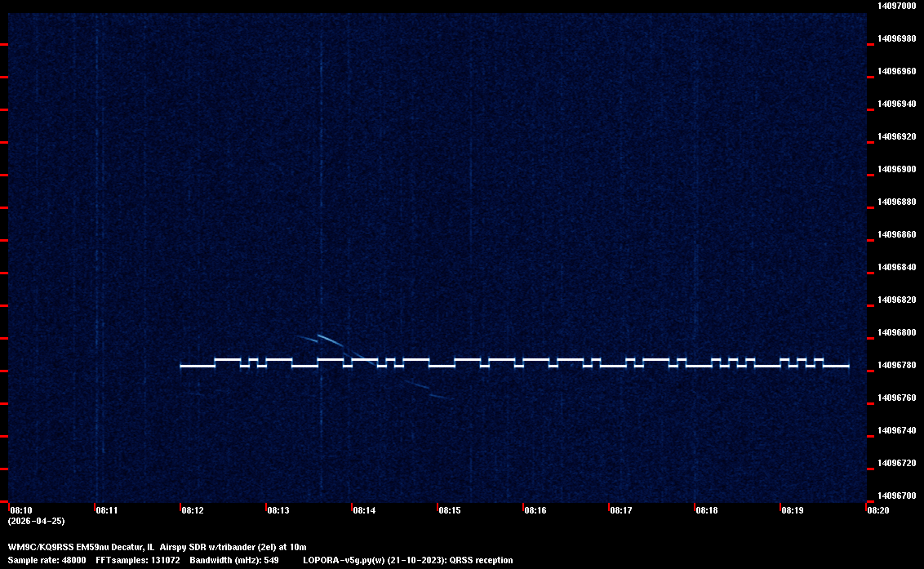The height and width of the screenshot is (569, 924).
Task: Click the 14097000 frequency label
Action: coord(896,6)
